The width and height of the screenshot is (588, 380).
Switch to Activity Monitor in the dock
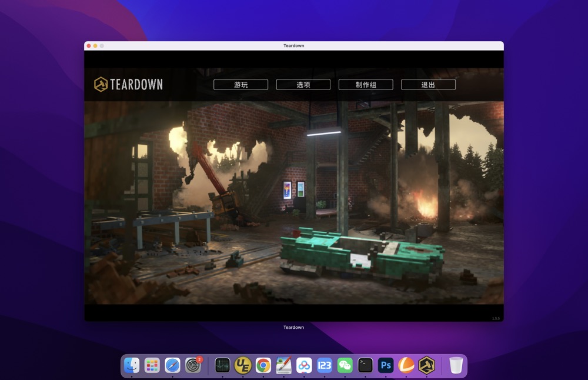click(222, 365)
